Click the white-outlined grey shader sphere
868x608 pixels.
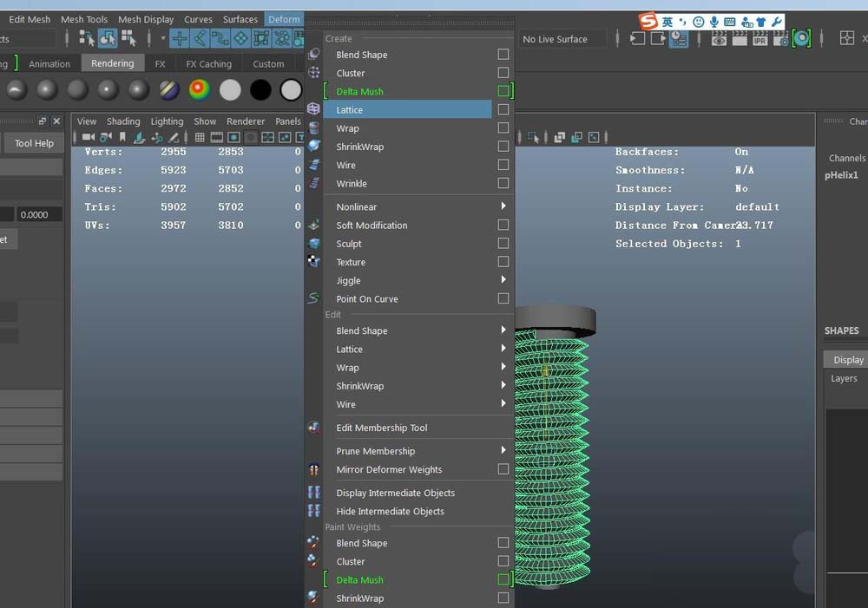pyautogui.click(x=291, y=89)
